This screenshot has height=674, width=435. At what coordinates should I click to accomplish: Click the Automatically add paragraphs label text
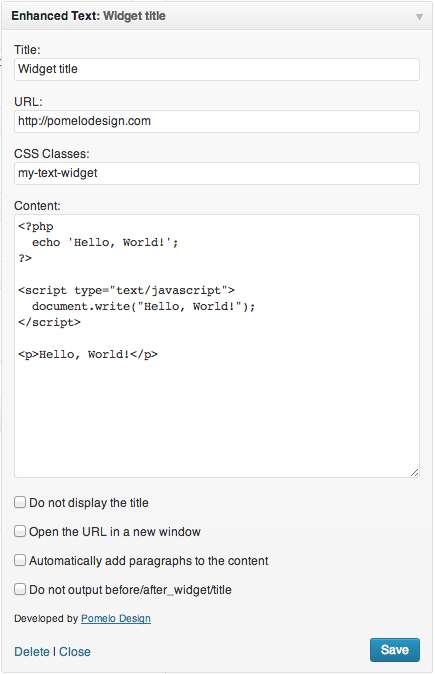click(148, 561)
